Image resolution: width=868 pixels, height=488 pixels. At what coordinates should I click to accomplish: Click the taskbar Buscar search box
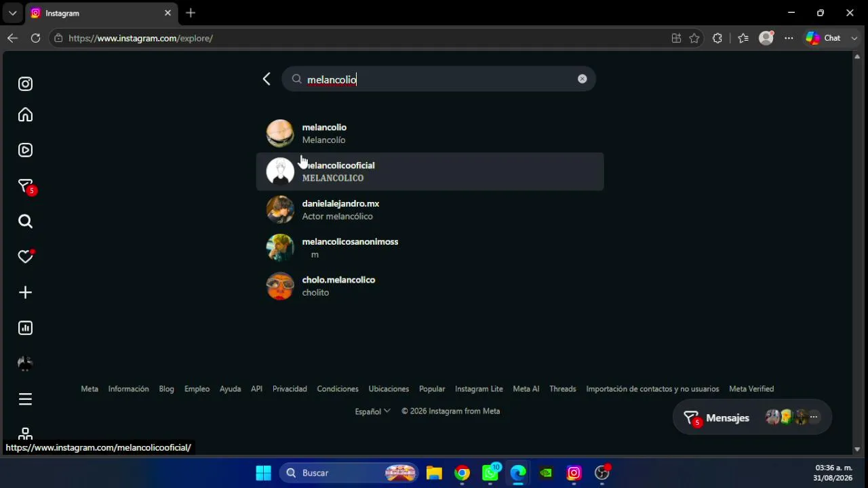[x=351, y=473]
